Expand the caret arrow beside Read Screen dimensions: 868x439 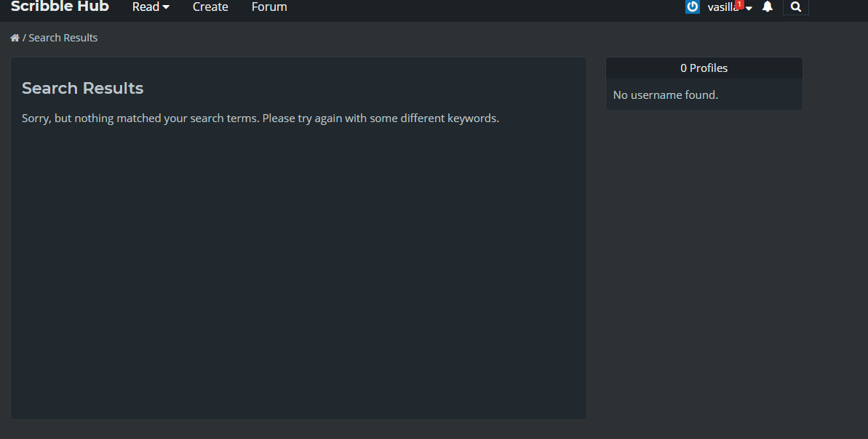166,7
